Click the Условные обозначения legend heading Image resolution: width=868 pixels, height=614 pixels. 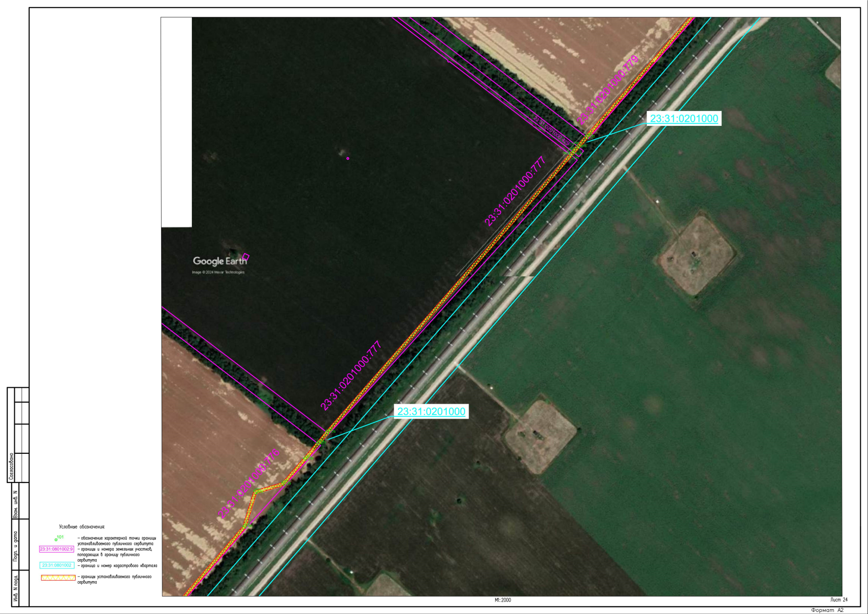pyautogui.click(x=82, y=527)
